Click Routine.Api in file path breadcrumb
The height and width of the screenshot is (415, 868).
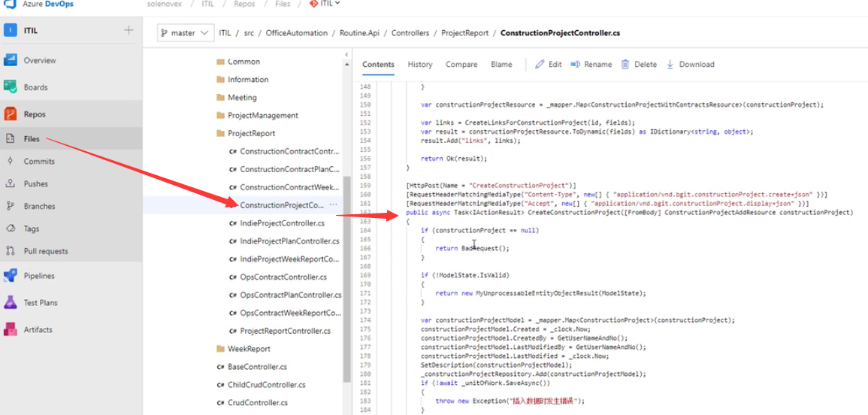360,32
